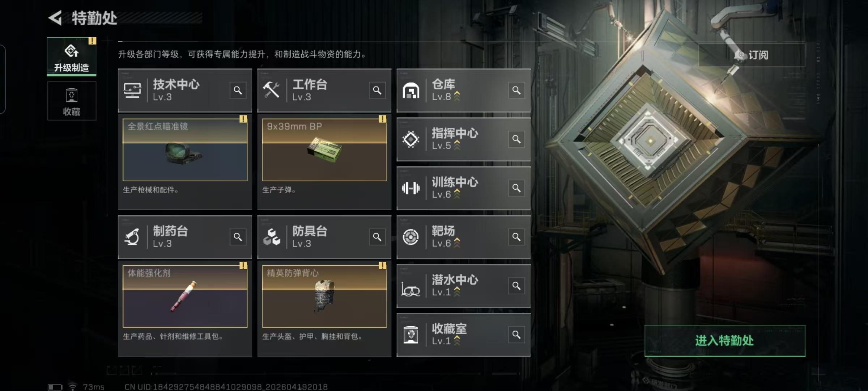Screen dimensions: 868x391
Task: Go back using the arrow beside 特勤处
Action: tap(55, 18)
